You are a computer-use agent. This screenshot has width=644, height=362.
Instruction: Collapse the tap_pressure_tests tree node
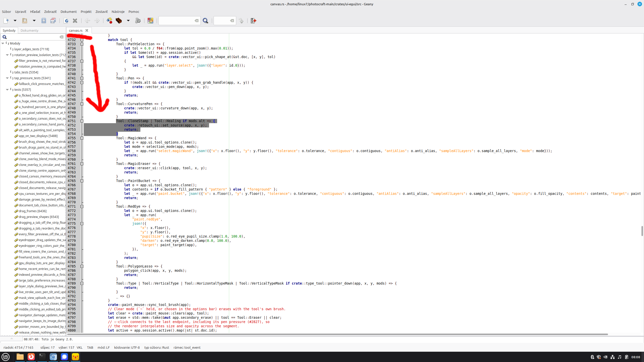click(8, 78)
